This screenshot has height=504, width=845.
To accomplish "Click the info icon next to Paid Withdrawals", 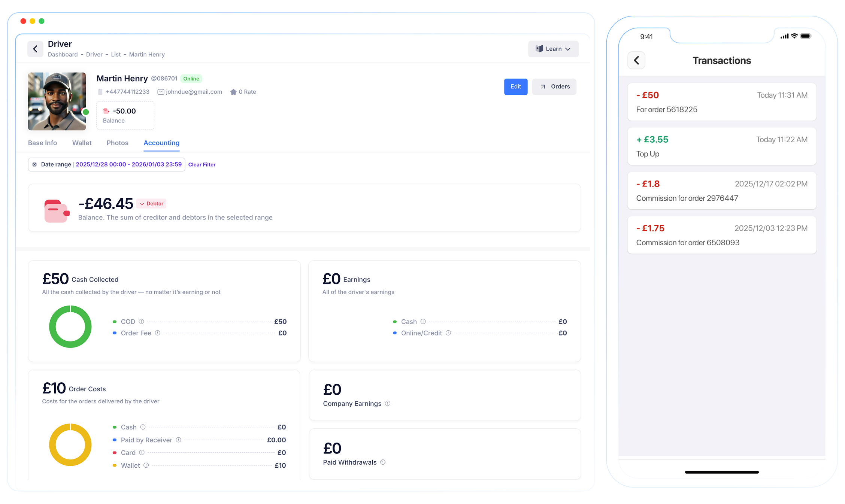I will click(x=383, y=462).
